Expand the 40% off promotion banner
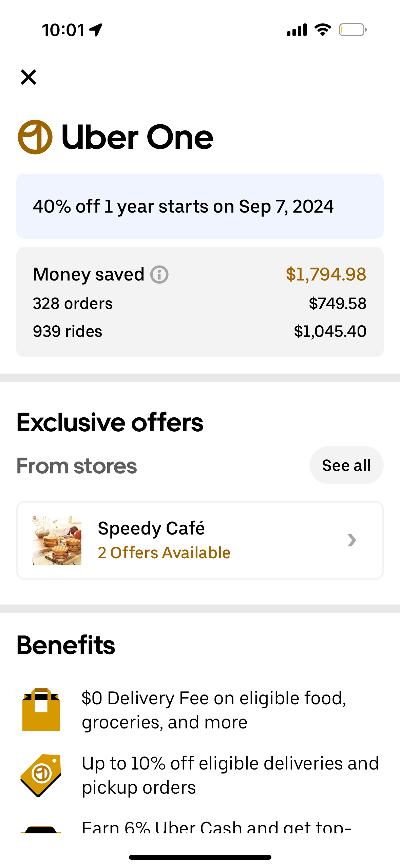This screenshot has height=868, width=400. [x=200, y=206]
